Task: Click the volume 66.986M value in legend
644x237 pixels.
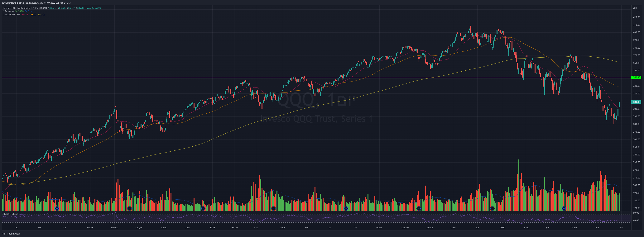Action: pyautogui.click(x=19, y=11)
